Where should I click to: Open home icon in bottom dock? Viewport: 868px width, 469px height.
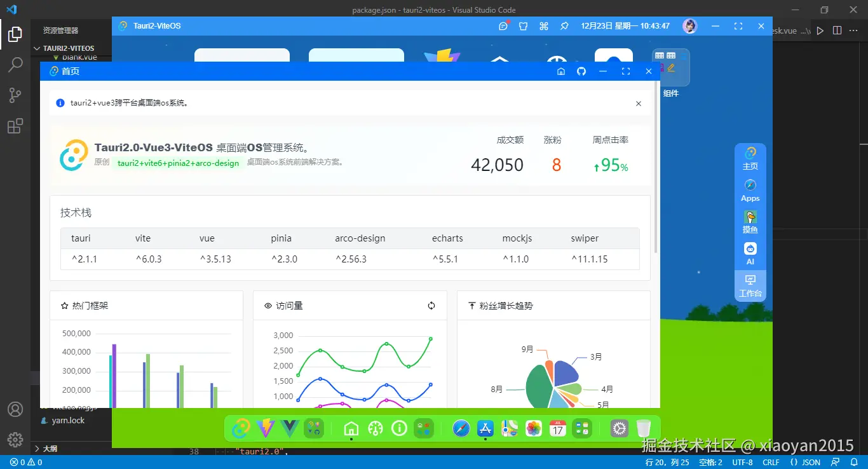351,429
